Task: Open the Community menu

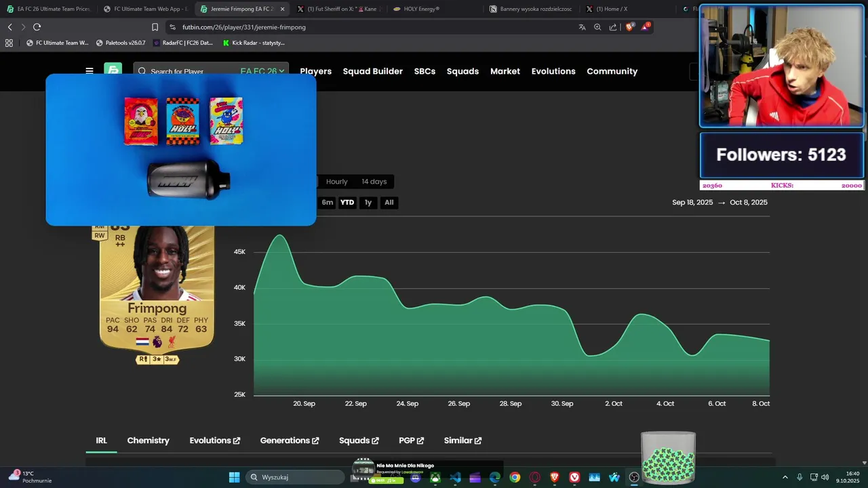Action: tap(612, 71)
